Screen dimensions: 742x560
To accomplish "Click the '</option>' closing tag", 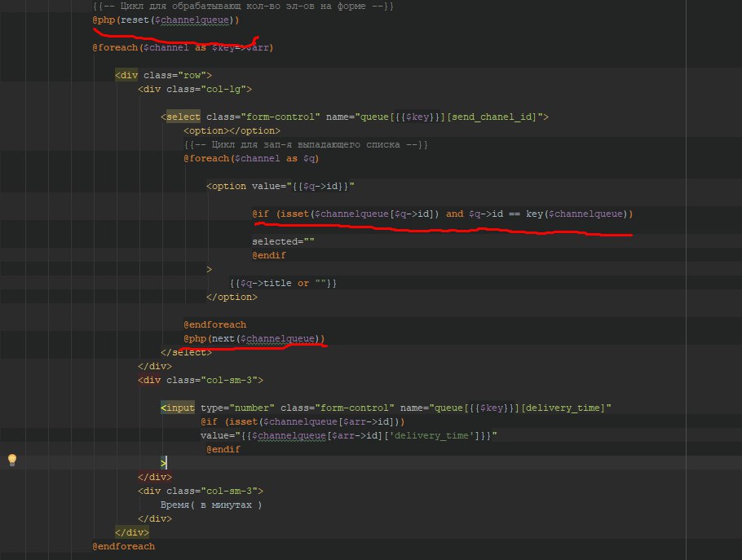I will click(x=232, y=297).
